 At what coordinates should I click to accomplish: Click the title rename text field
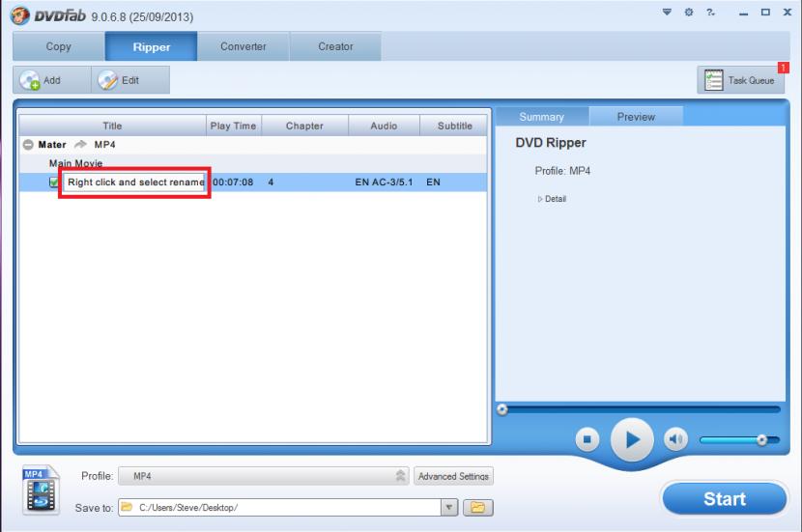(x=134, y=182)
